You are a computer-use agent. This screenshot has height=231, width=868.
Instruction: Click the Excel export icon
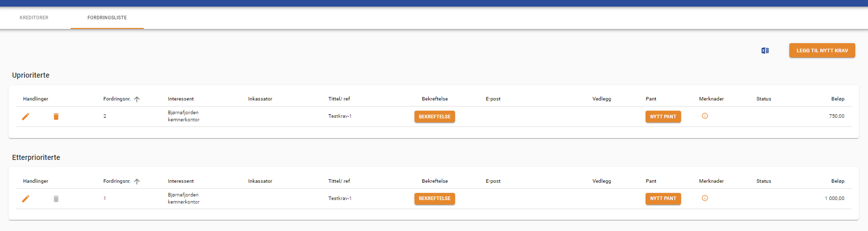point(765,51)
